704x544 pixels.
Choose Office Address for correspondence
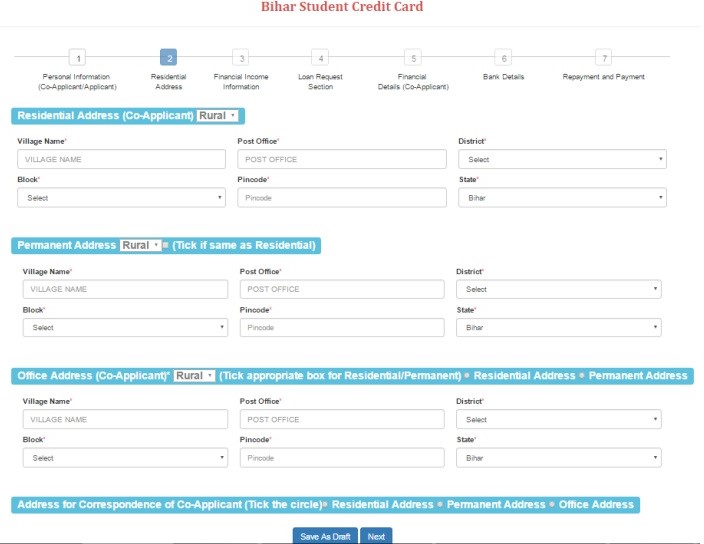(552, 505)
